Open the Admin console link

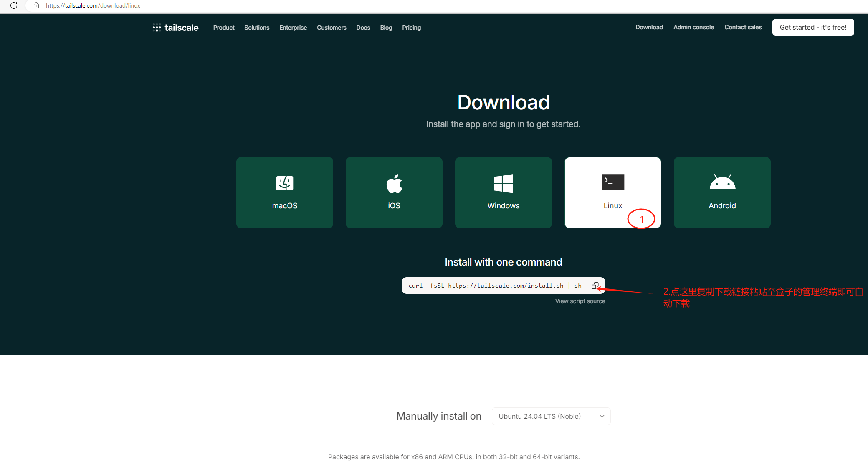(693, 27)
